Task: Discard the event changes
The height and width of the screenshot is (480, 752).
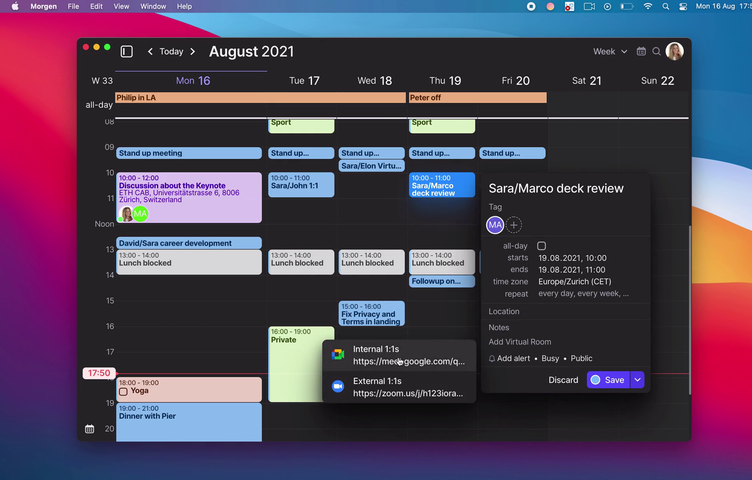Action: pos(563,380)
